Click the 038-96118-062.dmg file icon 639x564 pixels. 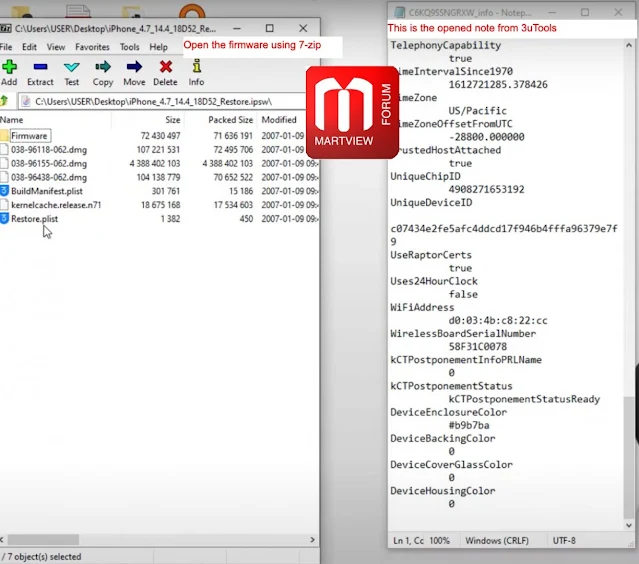[x=4, y=150]
